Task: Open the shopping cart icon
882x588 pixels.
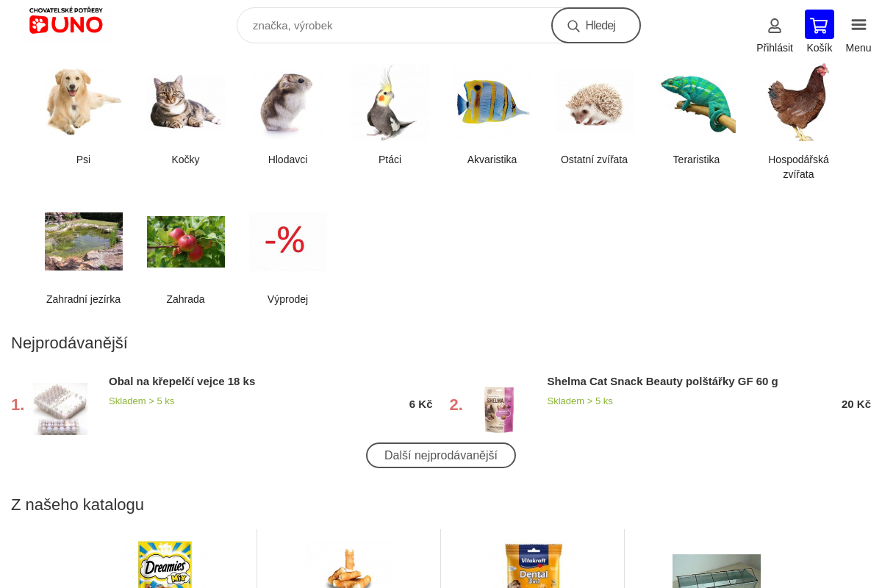Action: pos(819,24)
